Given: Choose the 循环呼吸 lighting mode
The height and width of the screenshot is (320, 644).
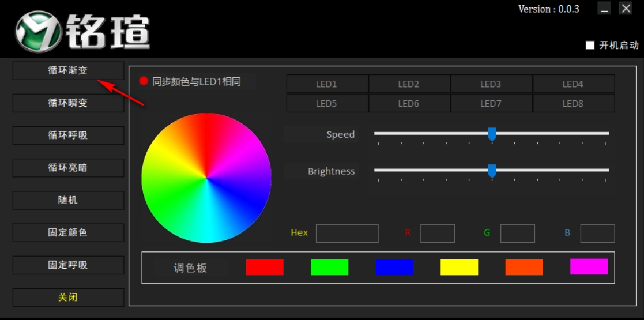Looking at the screenshot, I should coord(68,135).
